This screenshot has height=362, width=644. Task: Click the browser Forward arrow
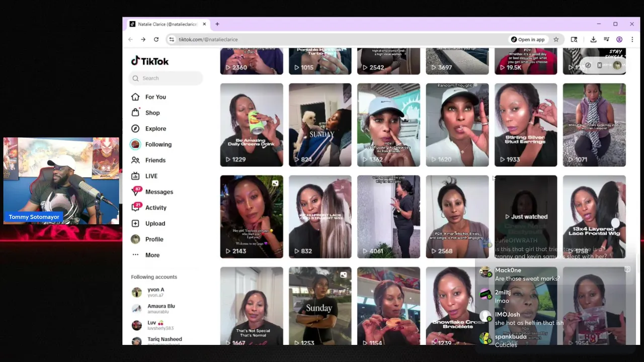(143, 39)
